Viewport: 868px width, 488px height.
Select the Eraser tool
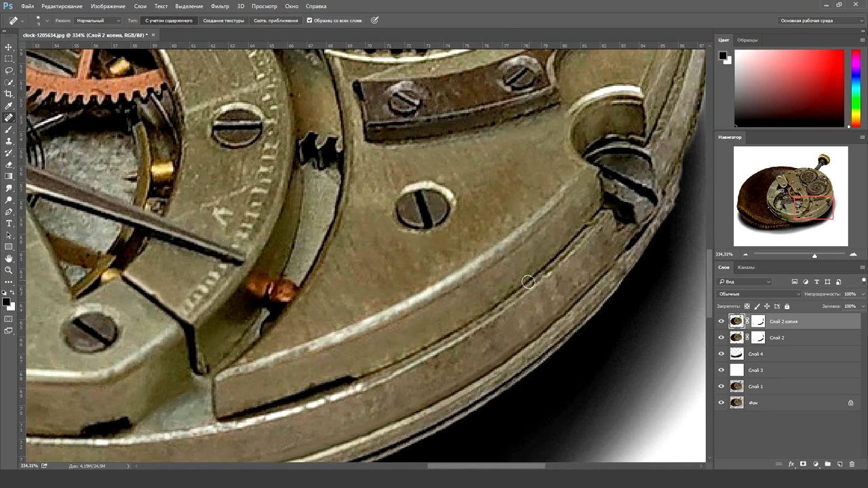9,165
